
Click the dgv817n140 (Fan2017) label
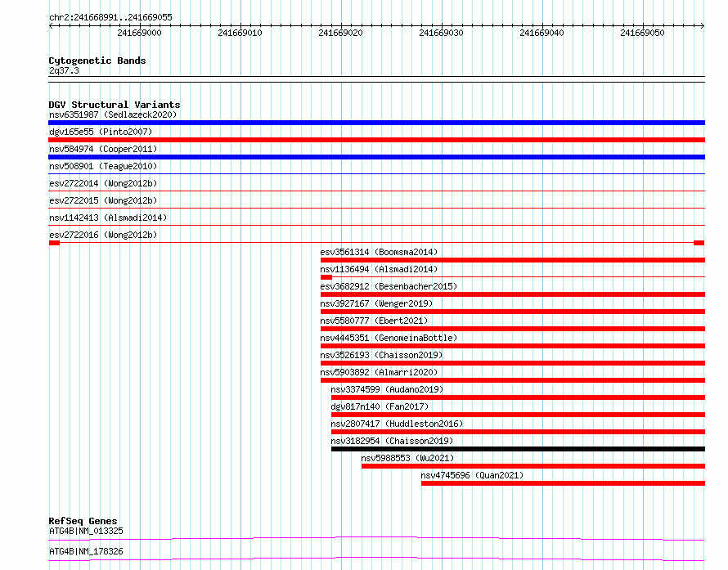(x=380, y=406)
